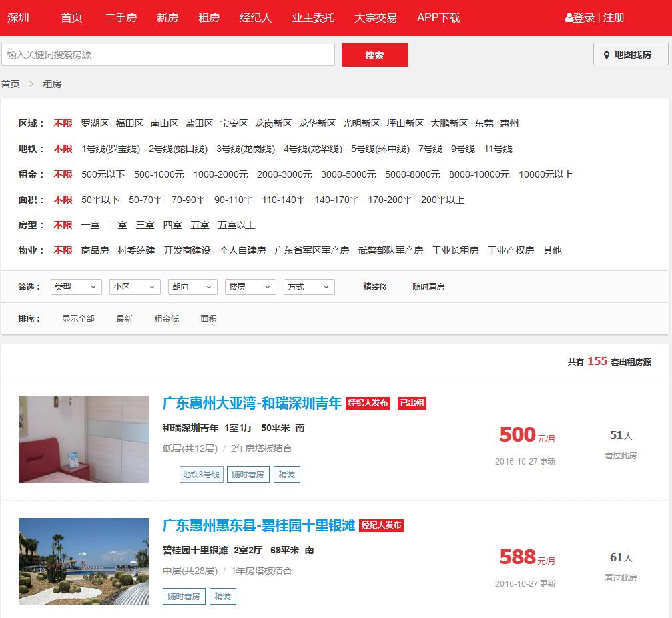This screenshot has width=672, height=618.
Task: Click the red 搜索 button
Action: click(x=374, y=55)
